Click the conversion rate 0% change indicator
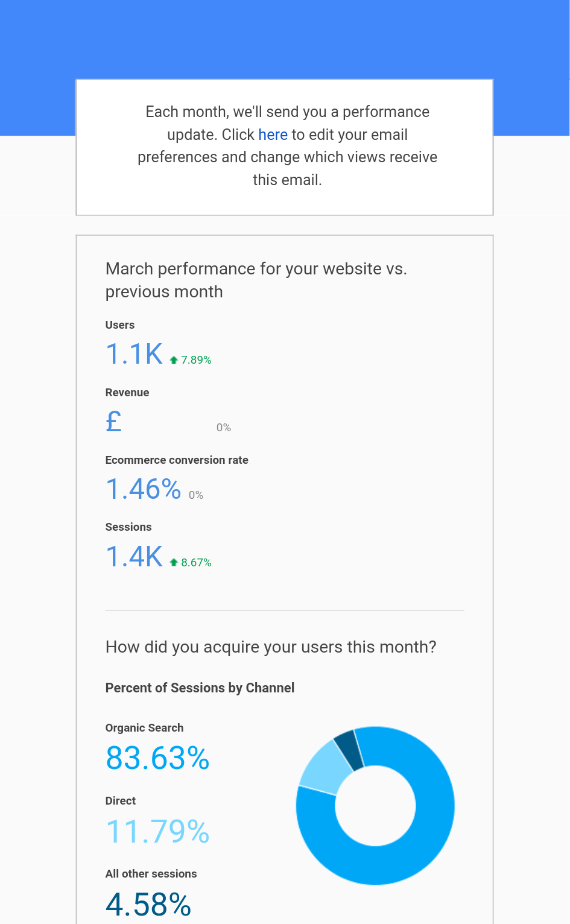This screenshot has height=924, width=570. tap(196, 495)
